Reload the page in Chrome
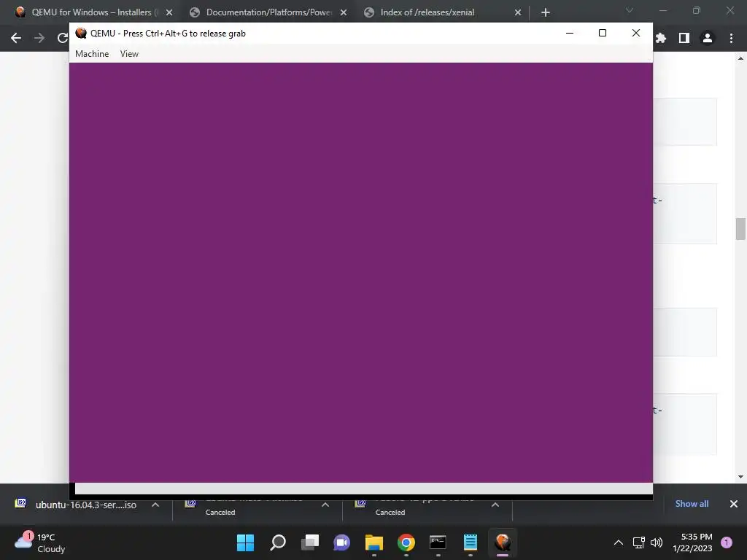Image resolution: width=747 pixels, height=560 pixels. coord(63,38)
